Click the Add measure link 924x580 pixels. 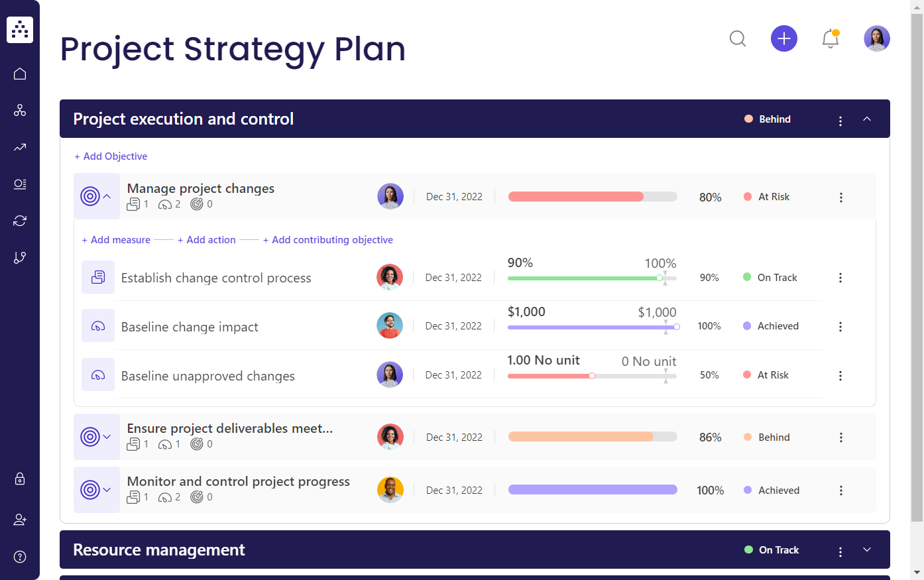[x=115, y=239]
